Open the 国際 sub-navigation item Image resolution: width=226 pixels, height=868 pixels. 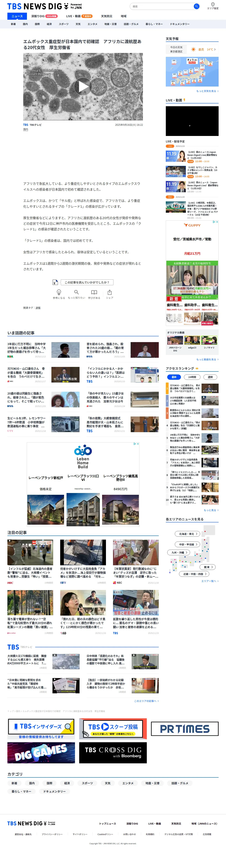(x=37, y=24)
